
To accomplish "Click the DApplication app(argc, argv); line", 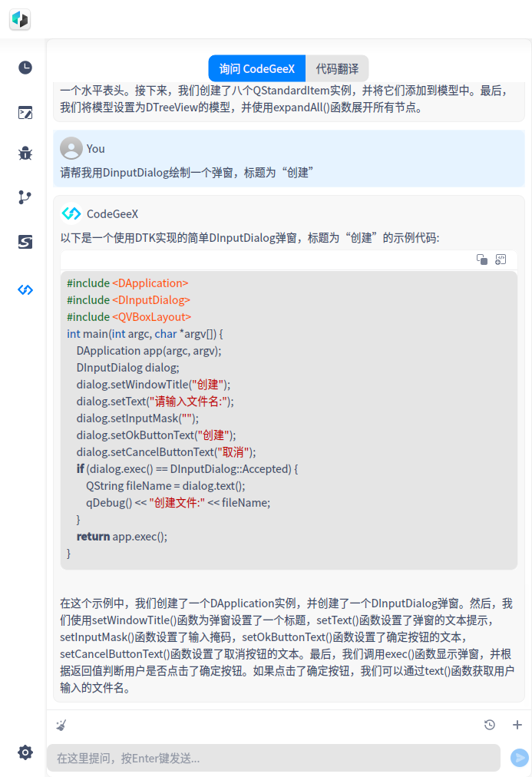I will 149,350.
